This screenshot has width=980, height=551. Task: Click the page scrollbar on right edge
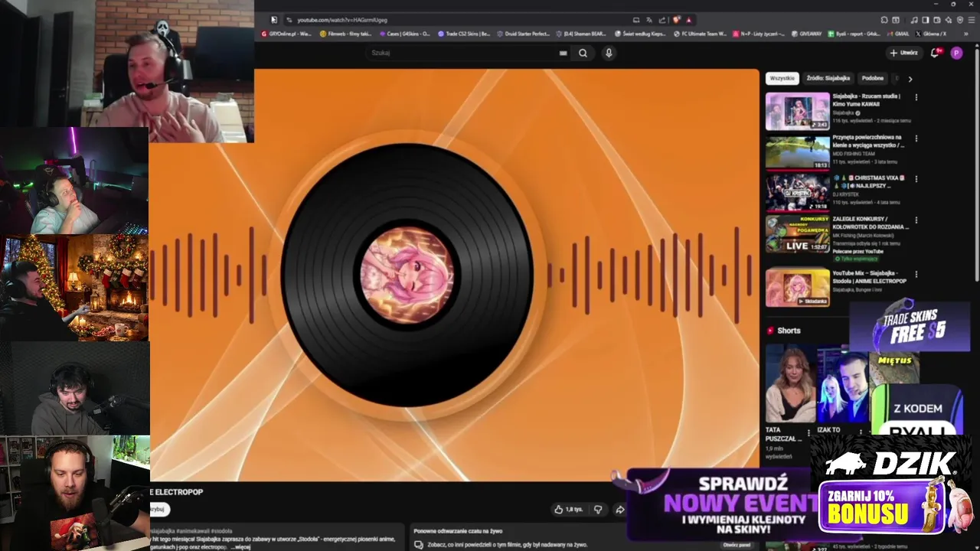pyautogui.click(x=977, y=165)
